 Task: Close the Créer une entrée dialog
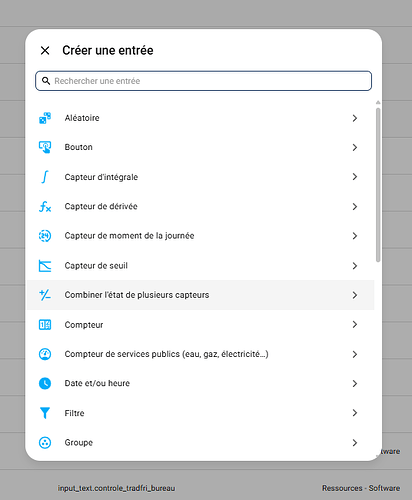click(45, 50)
